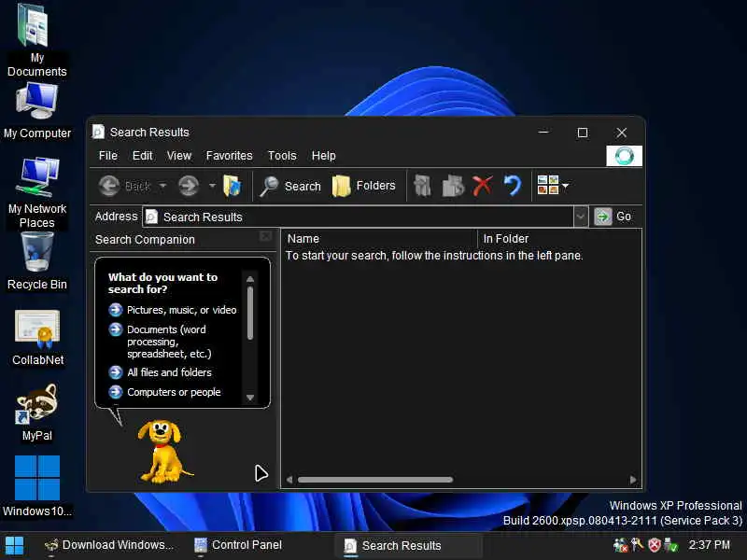Click the Search Results title bar icon
Screen dimensions: 747x560
point(98,132)
